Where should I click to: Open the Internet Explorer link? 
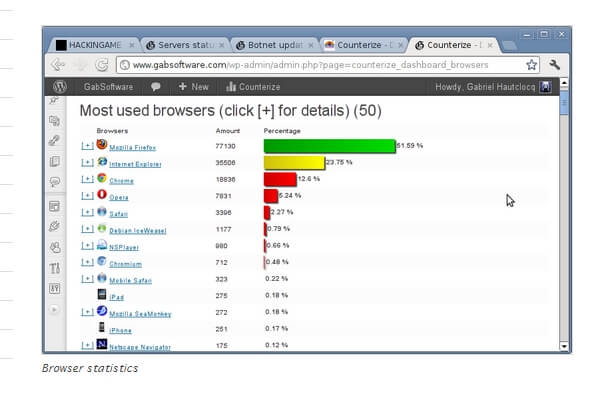point(135,164)
